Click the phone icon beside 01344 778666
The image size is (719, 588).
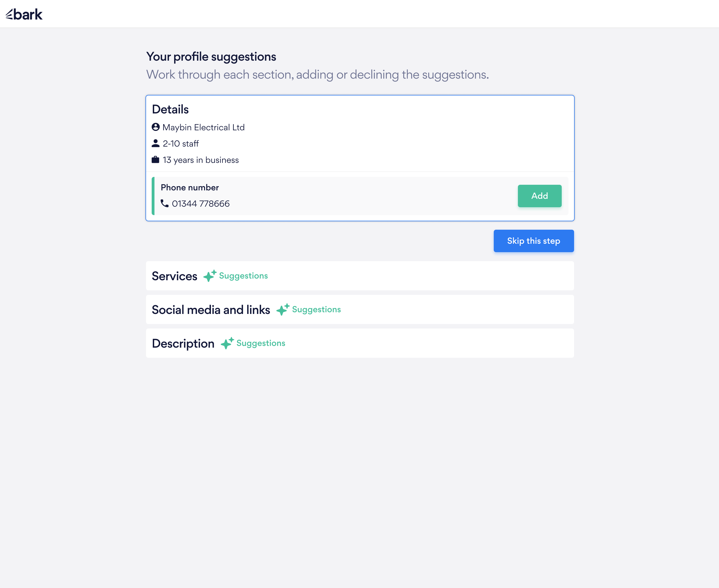click(165, 203)
